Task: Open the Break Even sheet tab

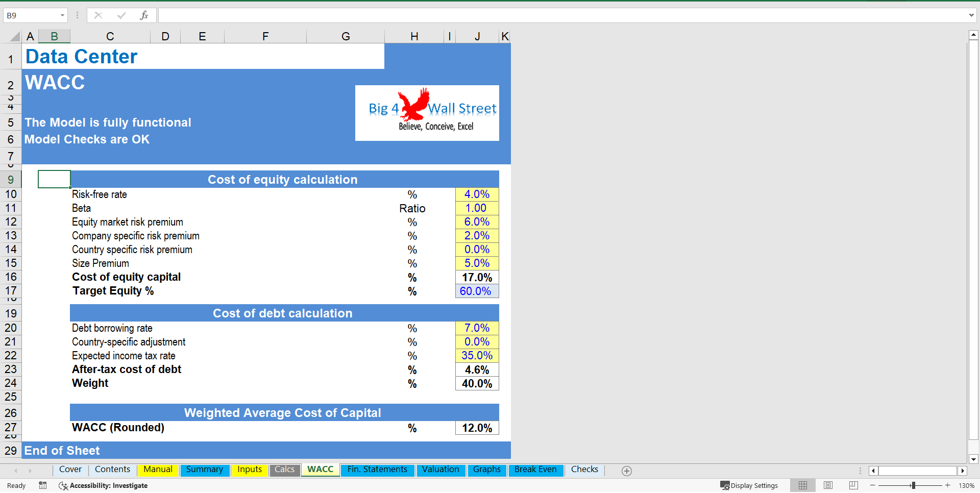Action: point(535,470)
